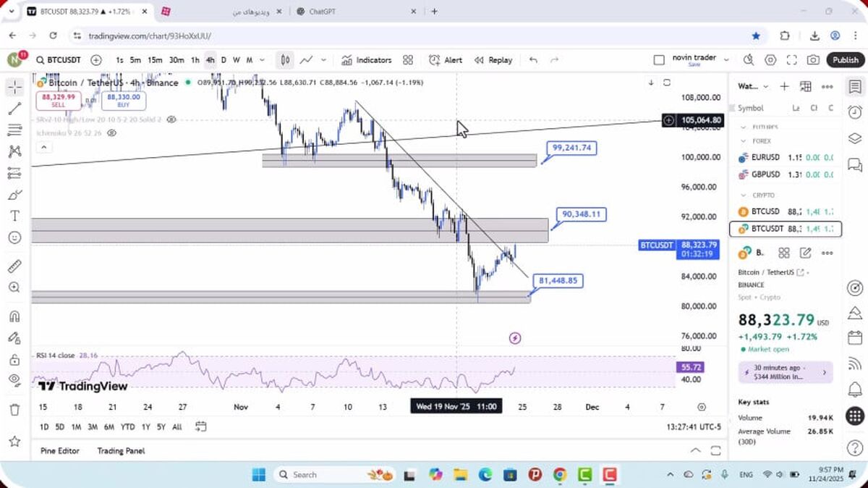
Task: Select GBPUSD in the watchlist
Action: 786,174
